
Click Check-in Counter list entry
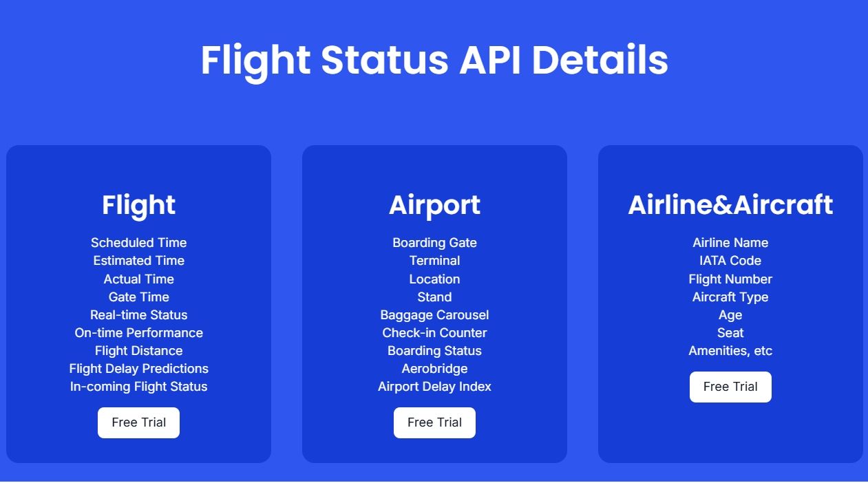(x=434, y=332)
